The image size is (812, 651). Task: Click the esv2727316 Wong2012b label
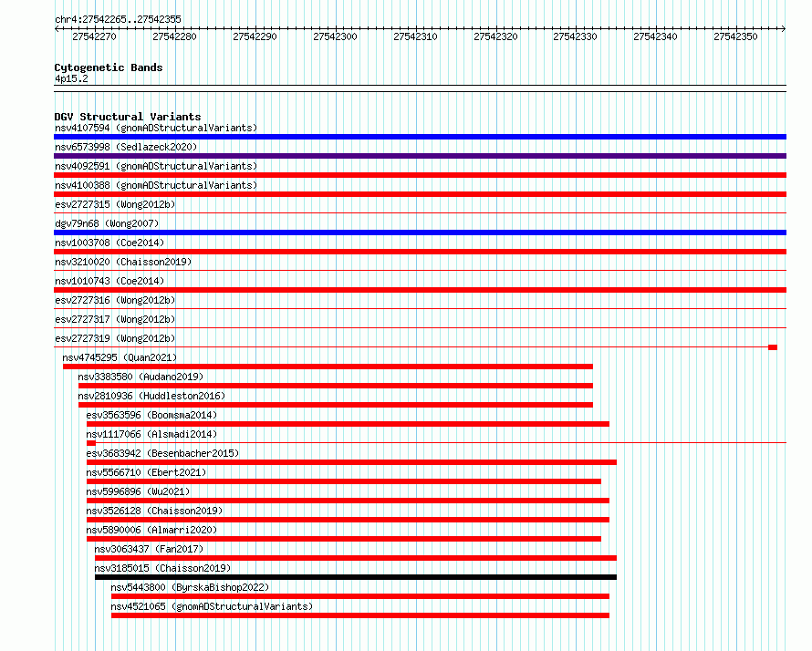pos(115,300)
